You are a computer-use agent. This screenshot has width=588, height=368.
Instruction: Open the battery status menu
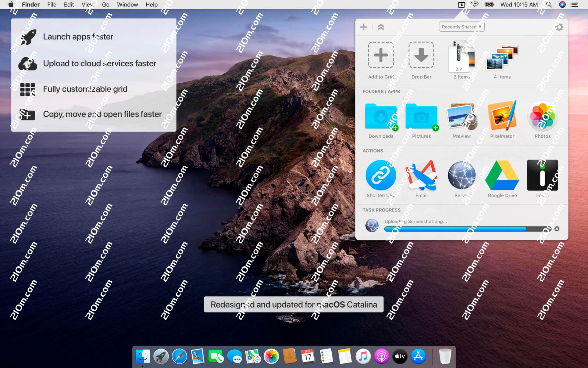click(489, 5)
